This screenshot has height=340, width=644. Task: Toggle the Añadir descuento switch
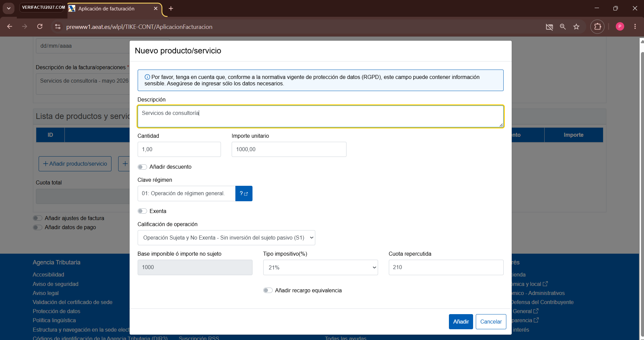pos(142,167)
